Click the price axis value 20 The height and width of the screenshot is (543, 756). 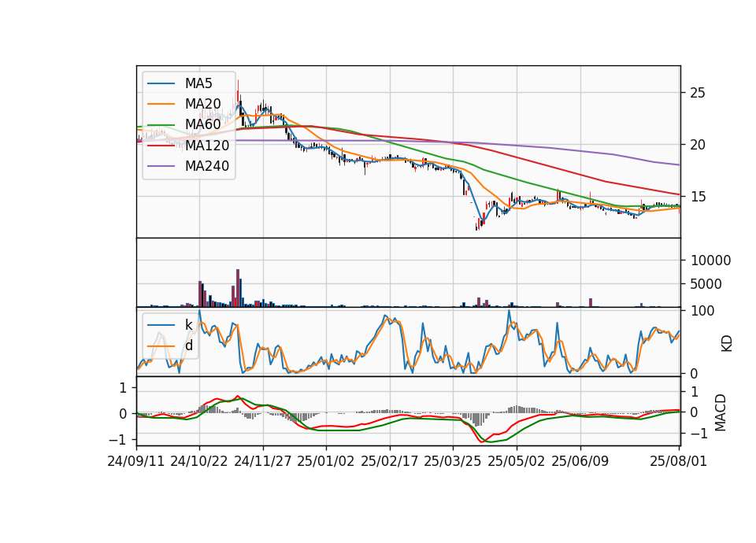click(698, 145)
